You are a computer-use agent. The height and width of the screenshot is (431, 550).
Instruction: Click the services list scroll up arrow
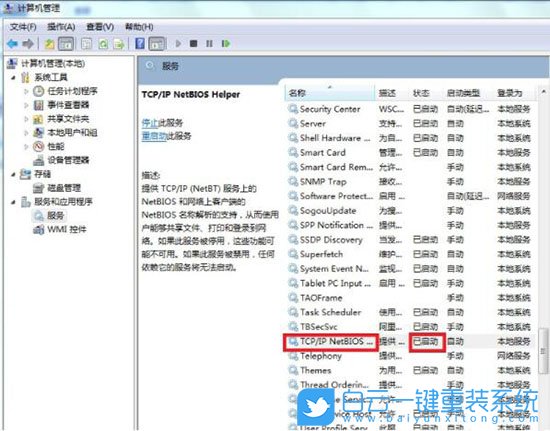tap(543, 92)
